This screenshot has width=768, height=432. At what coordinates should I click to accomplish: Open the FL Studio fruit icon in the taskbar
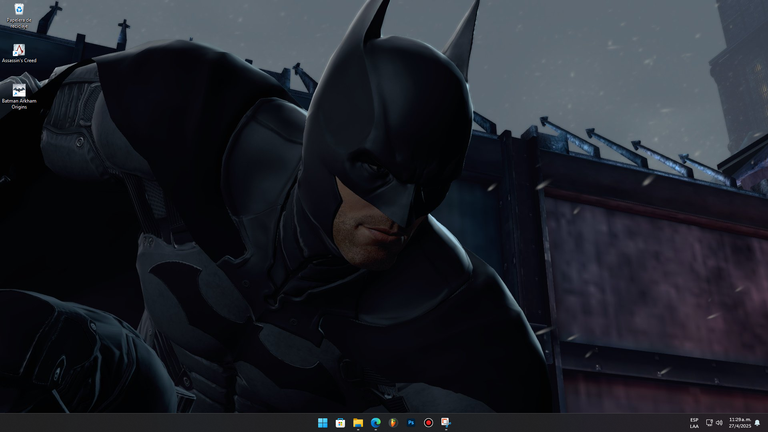coord(393,423)
